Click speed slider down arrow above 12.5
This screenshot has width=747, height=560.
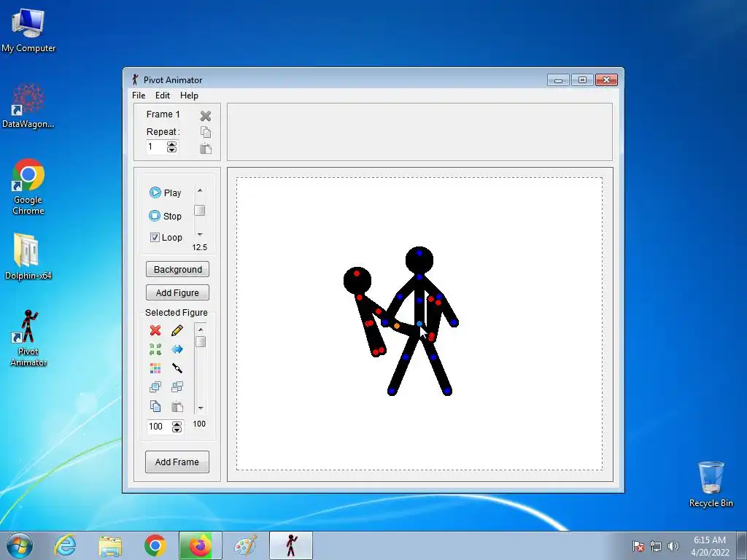[200, 234]
